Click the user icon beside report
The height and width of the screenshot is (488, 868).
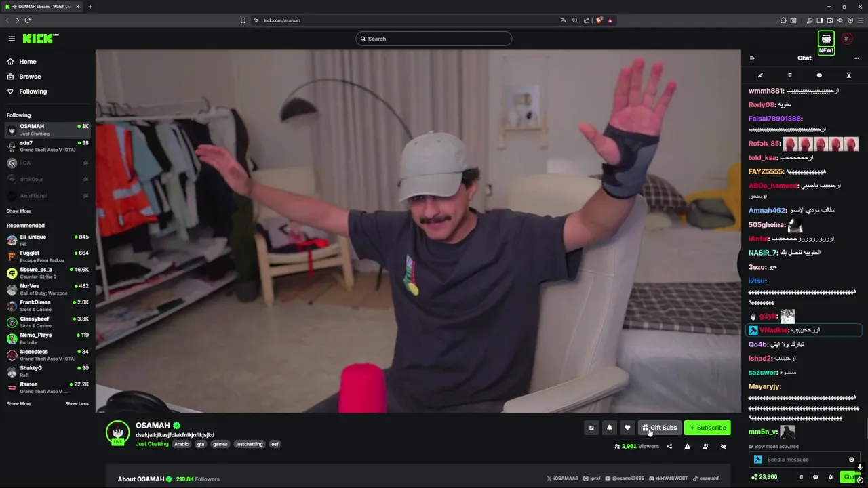(705, 447)
